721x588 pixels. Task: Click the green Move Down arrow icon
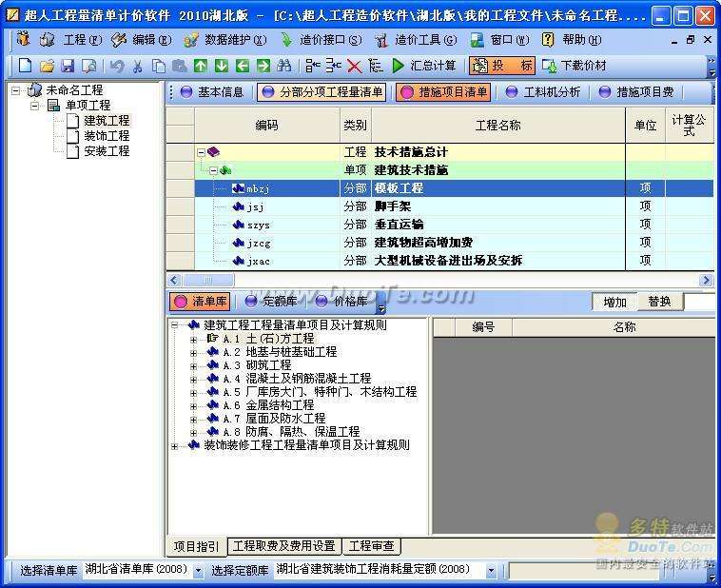tap(222, 66)
